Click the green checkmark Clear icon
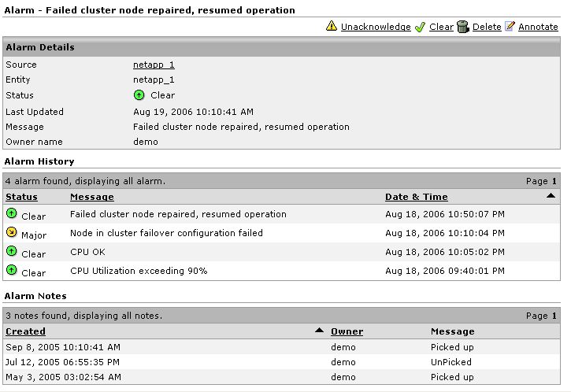 (420, 27)
